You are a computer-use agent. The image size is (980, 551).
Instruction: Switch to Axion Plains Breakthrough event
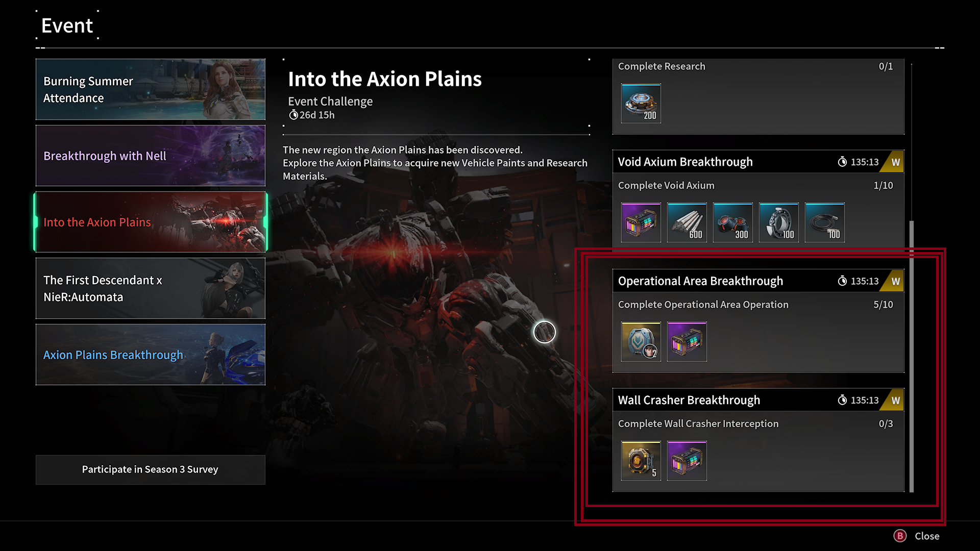click(x=151, y=355)
